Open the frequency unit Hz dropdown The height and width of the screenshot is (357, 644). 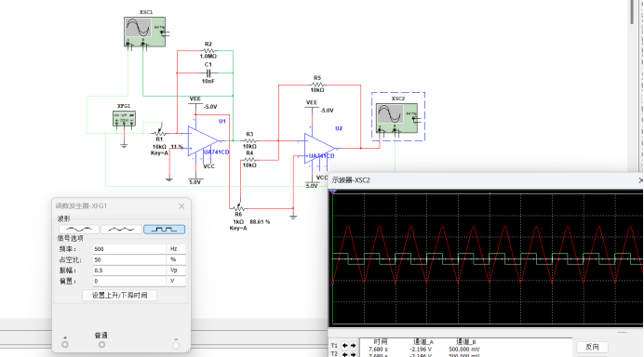point(177,248)
